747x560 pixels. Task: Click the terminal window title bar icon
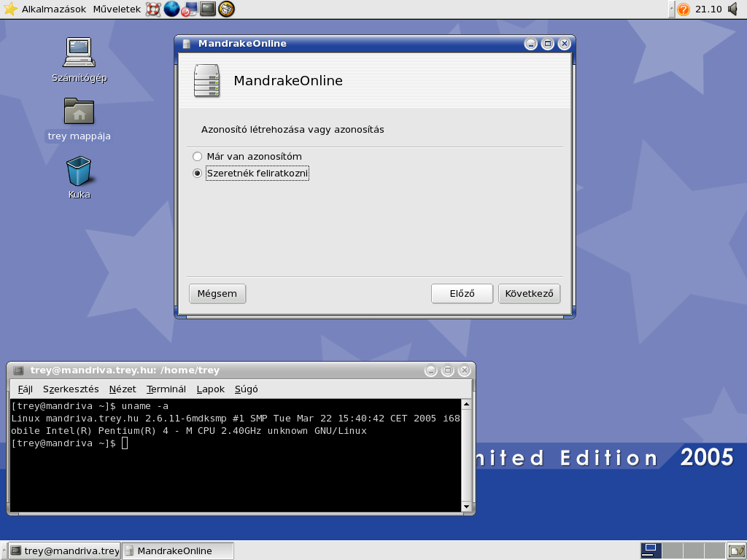pyautogui.click(x=18, y=370)
